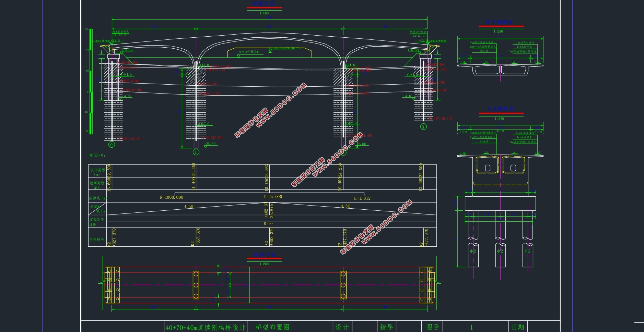644x332 pixels.
Task: Select the circled pier number 3
Action: [423, 127]
